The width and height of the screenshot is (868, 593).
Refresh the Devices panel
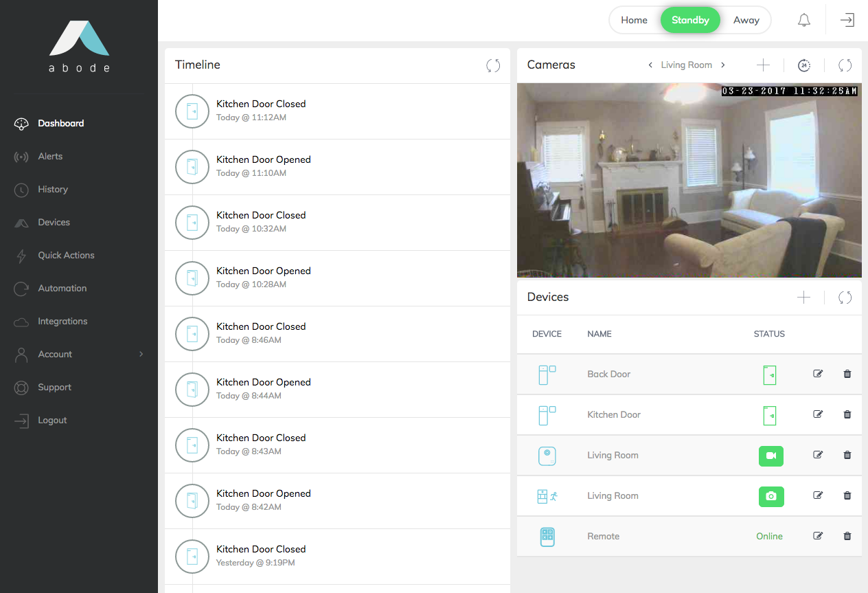click(845, 298)
